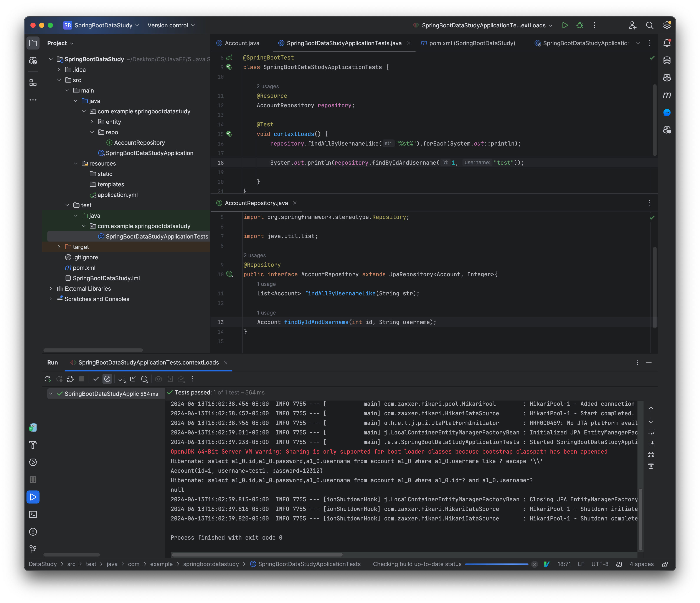Click the Version control dropdown arrow
Image resolution: width=700 pixels, height=603 pixels.
193,25
